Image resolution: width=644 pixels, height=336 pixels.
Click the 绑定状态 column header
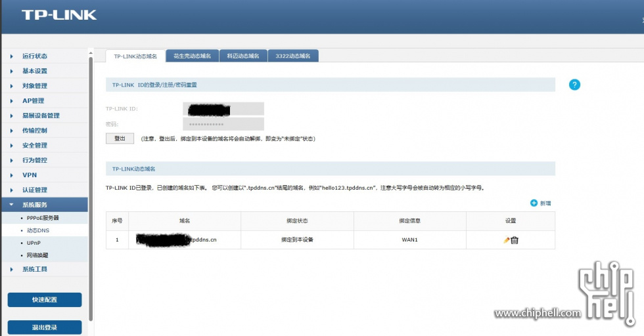point(297,220)
